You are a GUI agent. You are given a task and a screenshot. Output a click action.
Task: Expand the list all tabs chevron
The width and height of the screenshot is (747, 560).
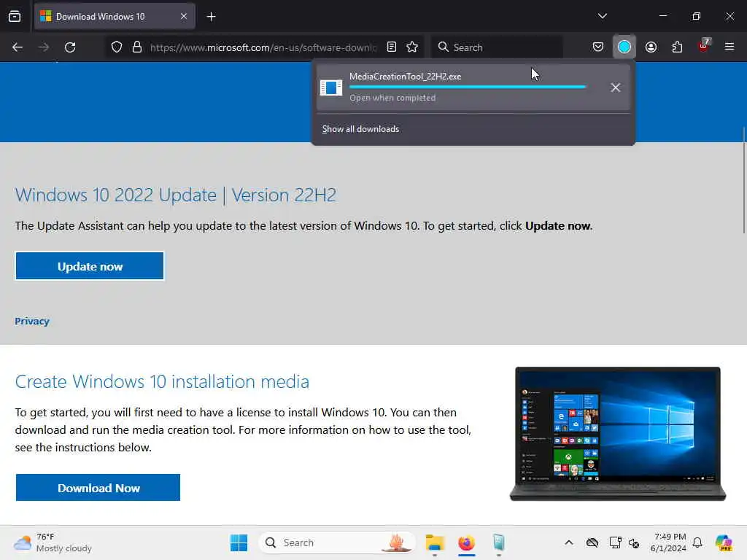pos(602,16)
